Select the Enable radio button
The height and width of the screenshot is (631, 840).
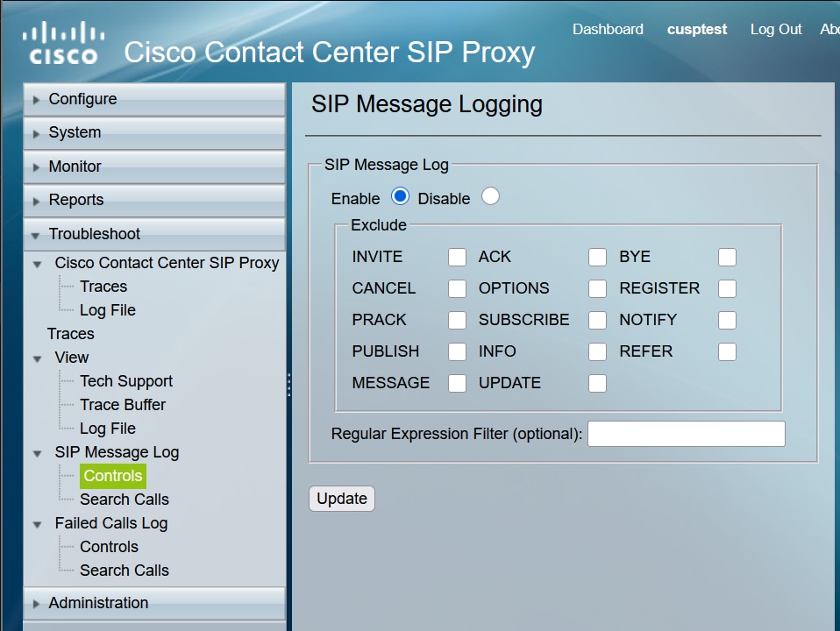(x=400, y=196)
